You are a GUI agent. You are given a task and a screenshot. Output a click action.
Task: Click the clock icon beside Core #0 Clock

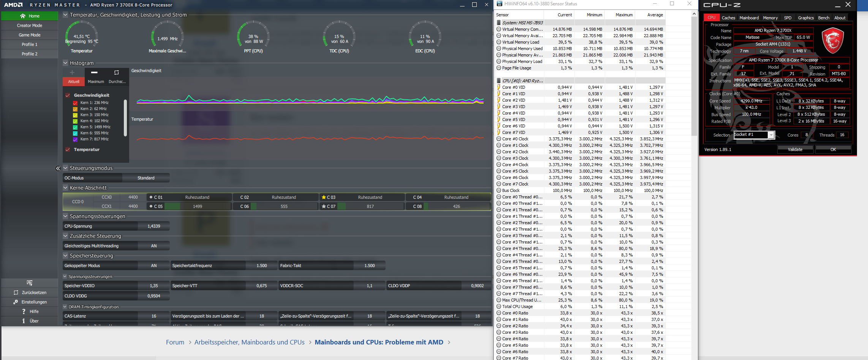click(499, 139)
